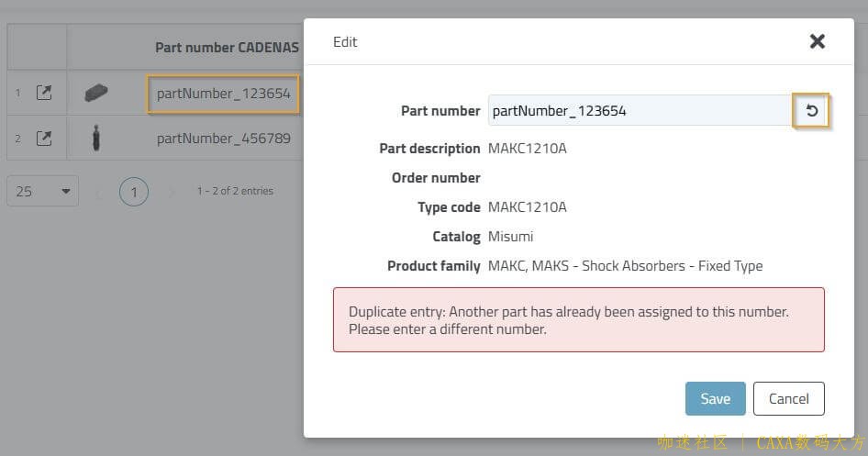Click the Product family Shock Absorbers text

pyautogui.click(x=625, y=266)
